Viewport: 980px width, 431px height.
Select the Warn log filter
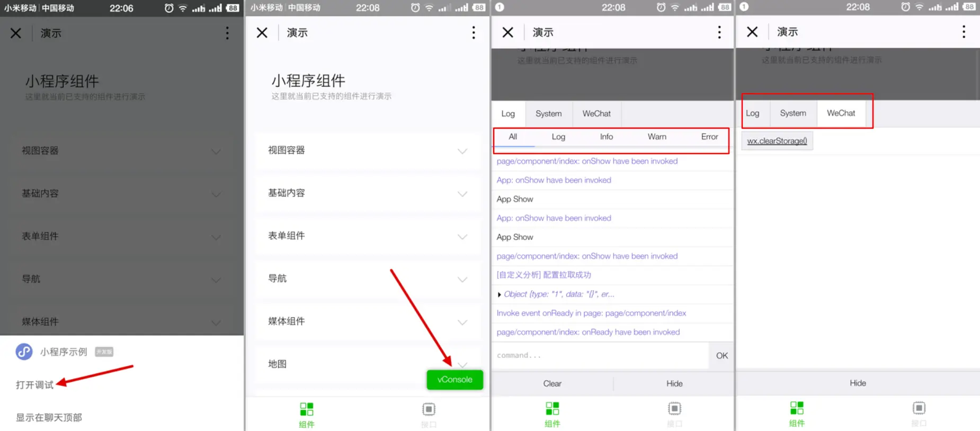tap(657, 137)
